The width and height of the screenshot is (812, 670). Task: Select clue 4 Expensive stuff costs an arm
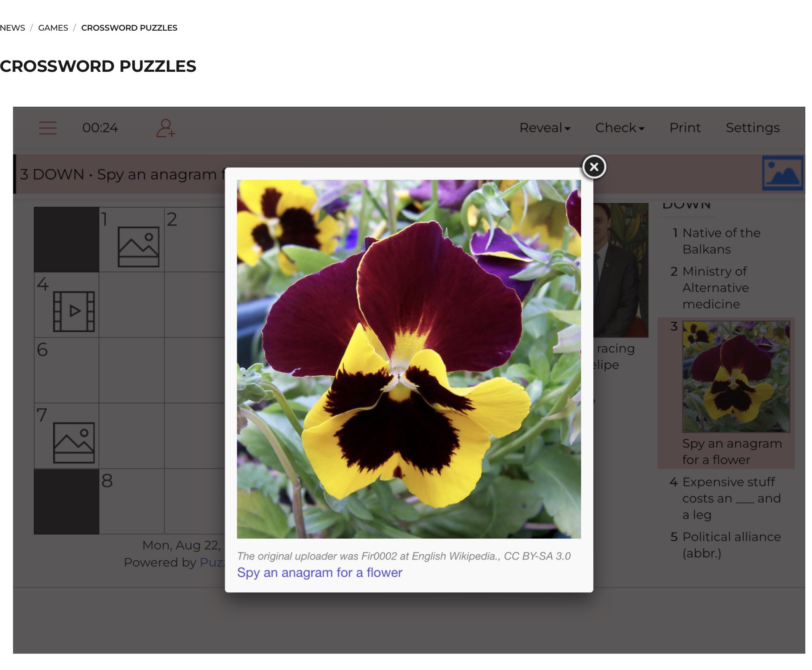[x=726, y=498]
